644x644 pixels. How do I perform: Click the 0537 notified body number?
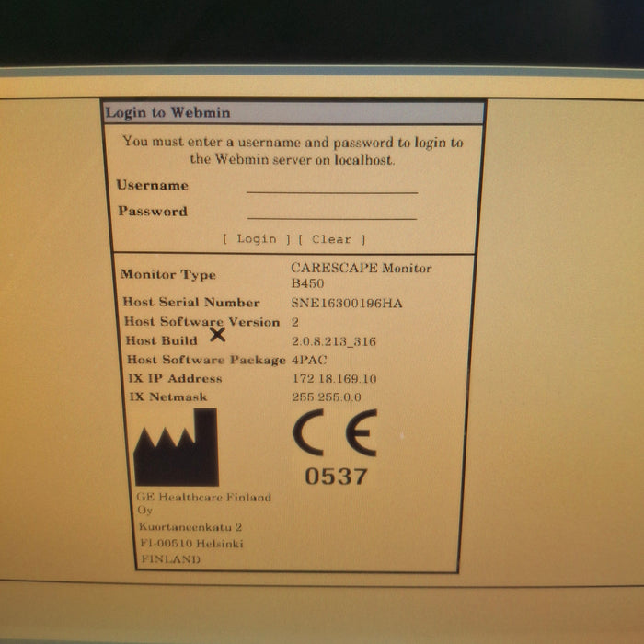(x=336, y=477)
